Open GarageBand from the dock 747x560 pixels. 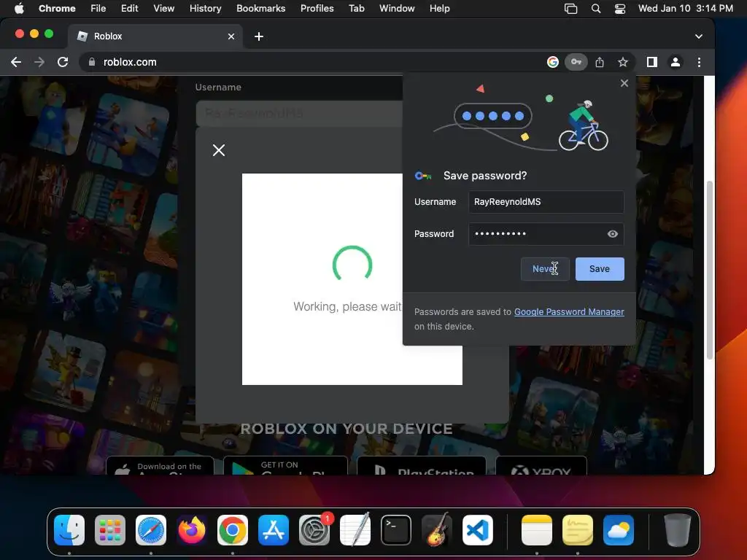click(x=437, y=530)
